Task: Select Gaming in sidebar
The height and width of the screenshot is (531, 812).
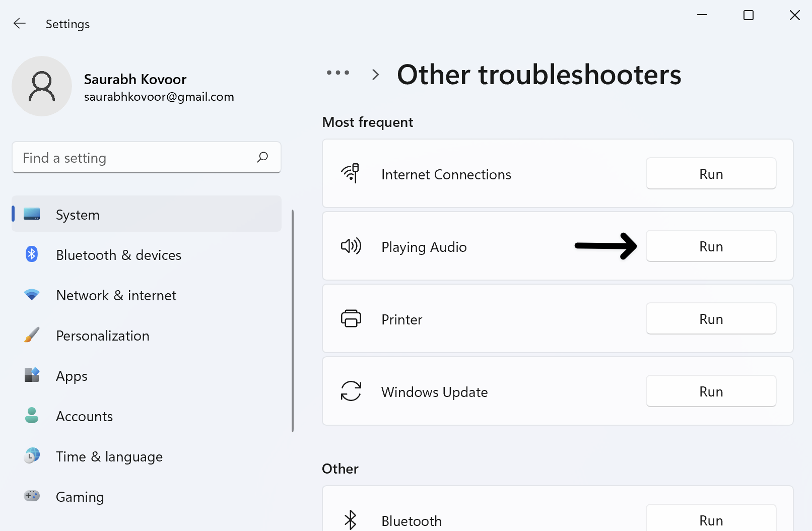Action: [x=147, y=496]
